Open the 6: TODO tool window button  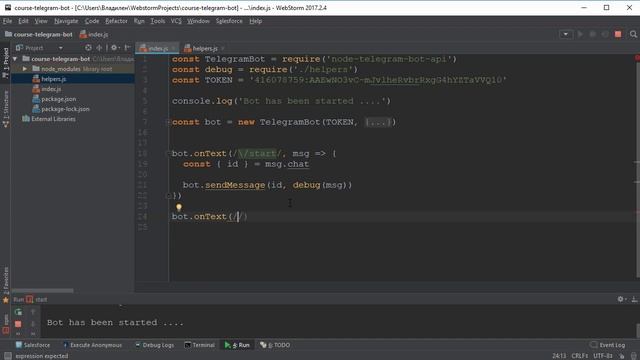[275, 345]
